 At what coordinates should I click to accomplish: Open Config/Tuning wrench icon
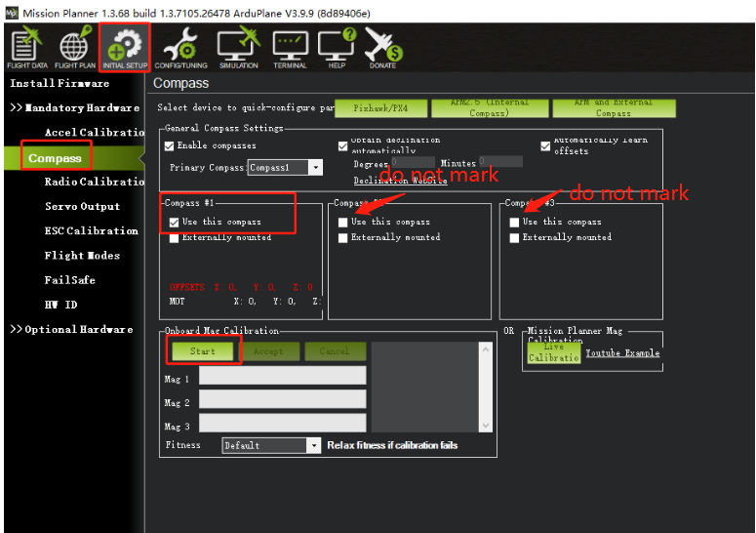pos(180,48)
